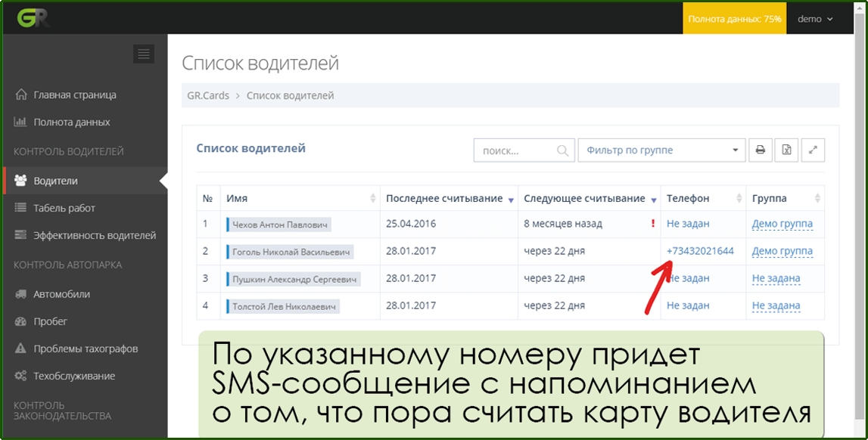Edit phone number +73432021644
This screenshot has height=440, width=868.
click(700, 251)
